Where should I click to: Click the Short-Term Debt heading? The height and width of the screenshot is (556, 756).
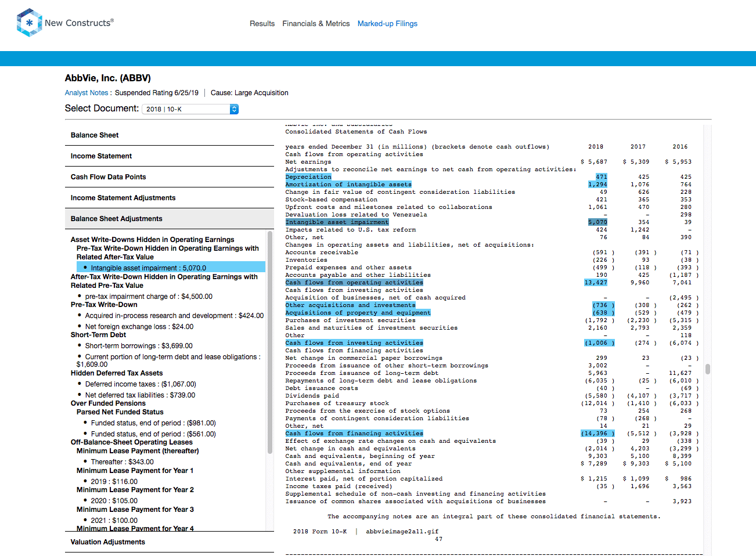(x=98, y=335)
